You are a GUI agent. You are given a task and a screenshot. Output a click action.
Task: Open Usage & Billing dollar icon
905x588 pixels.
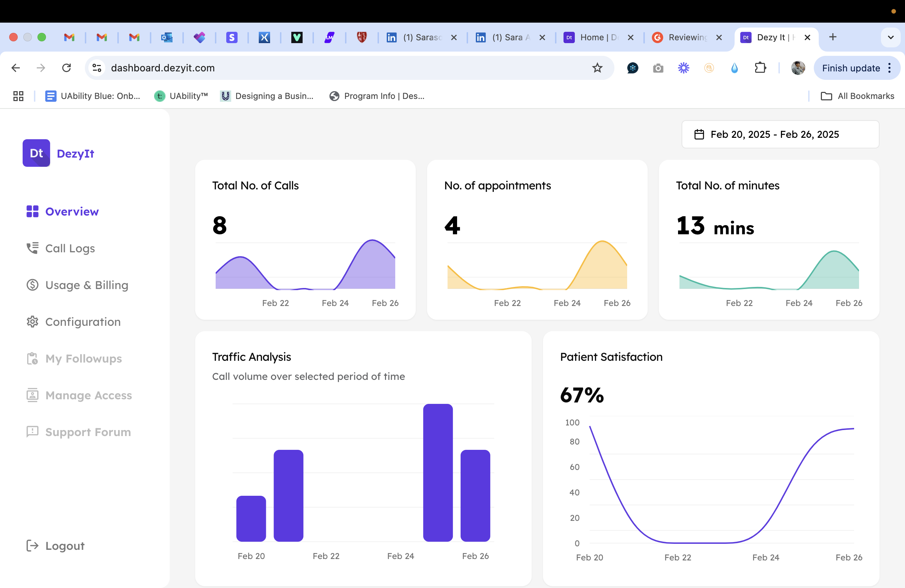(x=32, y=285)
